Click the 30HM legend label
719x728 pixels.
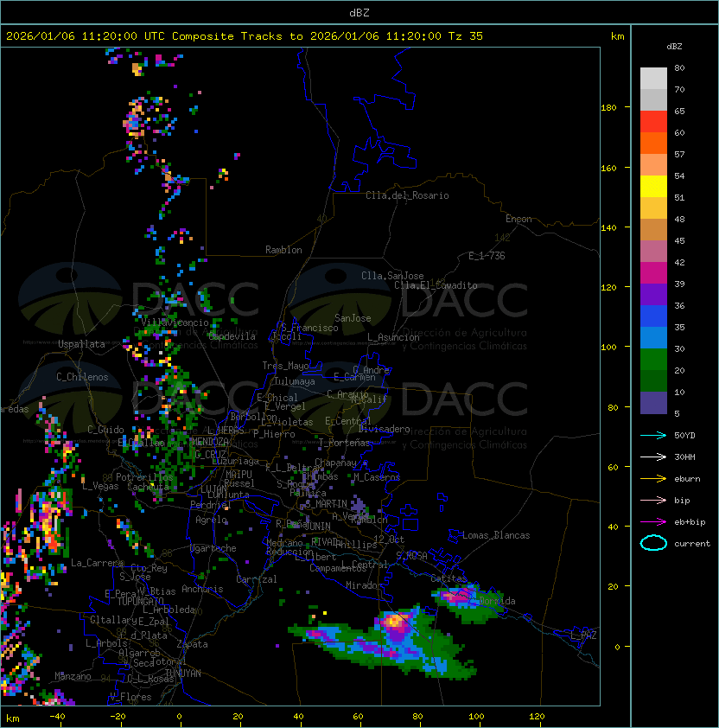[x=684, y=457]
